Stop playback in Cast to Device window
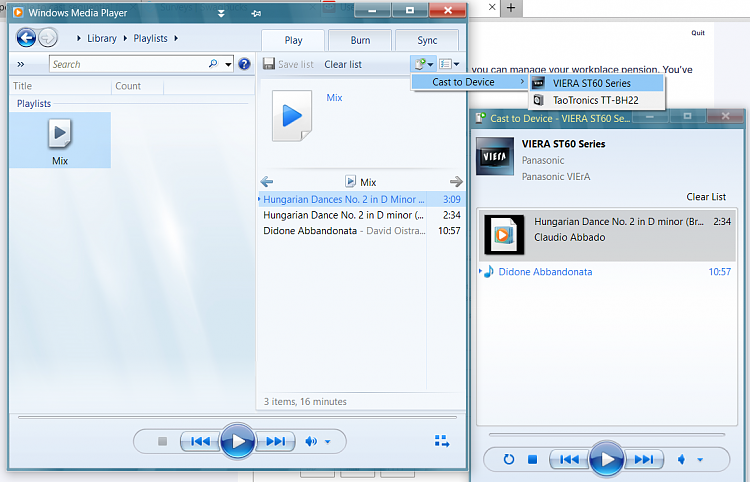 coord(533,459)
